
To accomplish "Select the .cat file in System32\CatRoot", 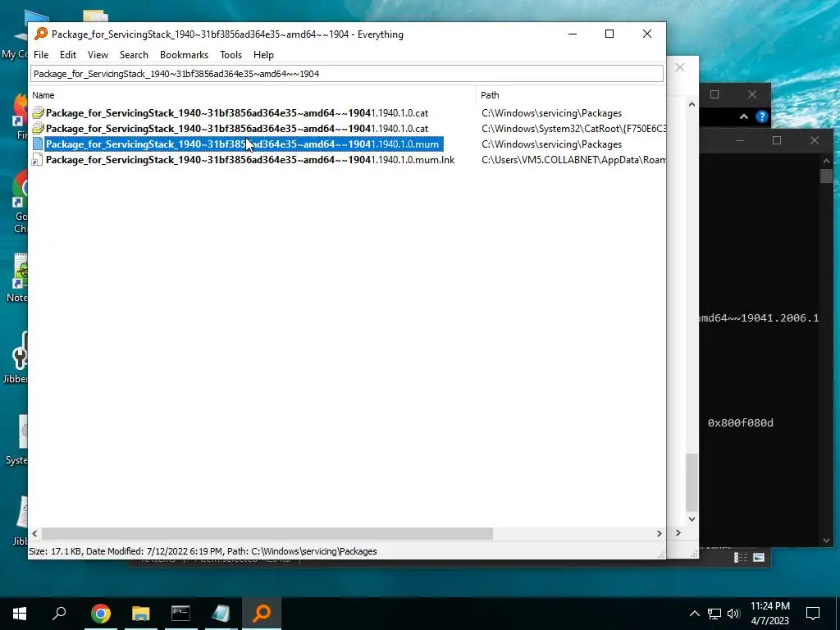I will pos(237,129).
